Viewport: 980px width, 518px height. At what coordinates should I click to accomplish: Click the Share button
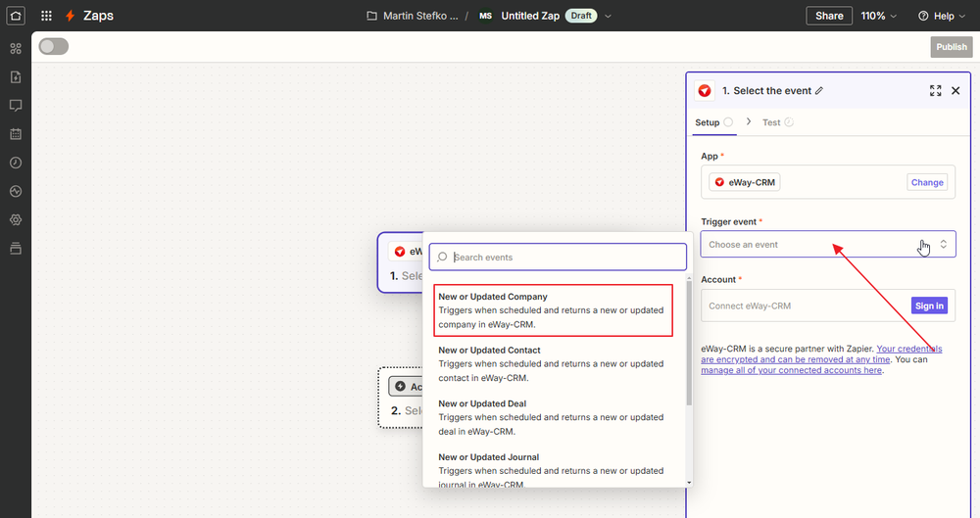coord(829,16)
